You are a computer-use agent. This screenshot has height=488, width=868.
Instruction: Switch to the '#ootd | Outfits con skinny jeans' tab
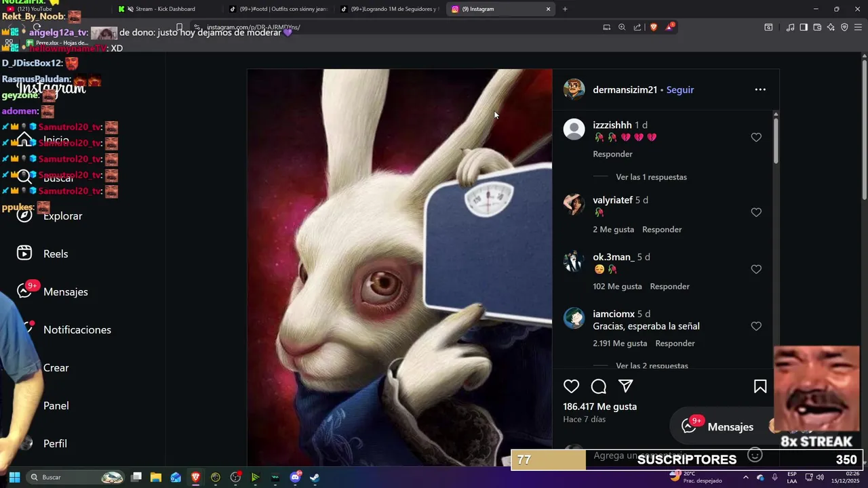point(278,9)
